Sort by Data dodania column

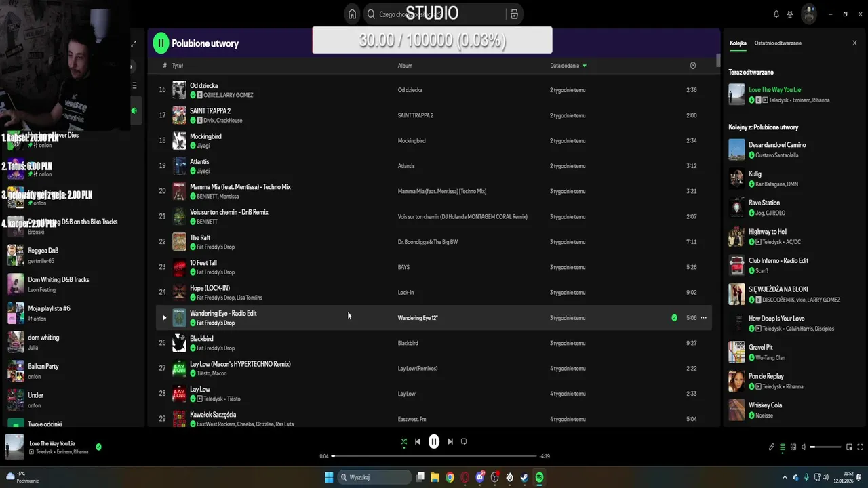[x=568, y=66]
